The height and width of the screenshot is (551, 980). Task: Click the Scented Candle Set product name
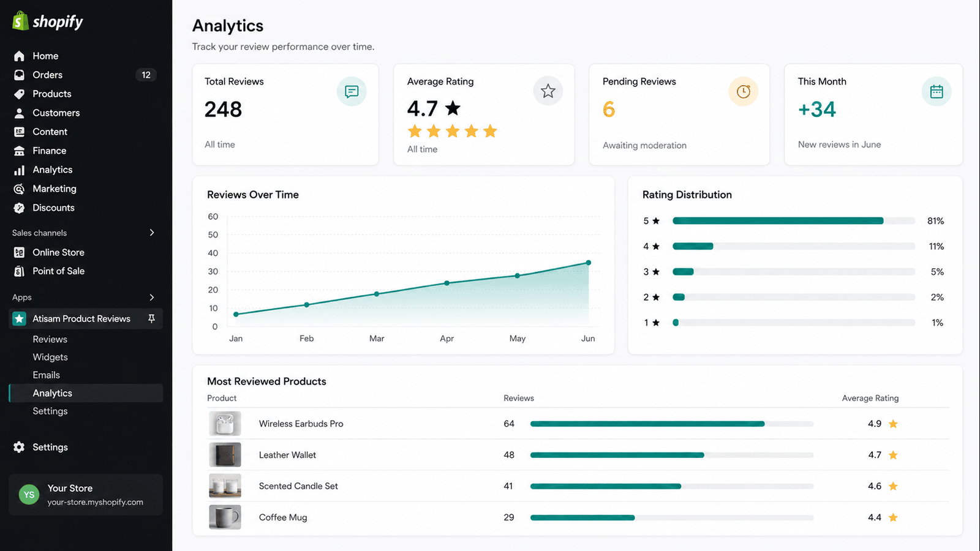298,486
